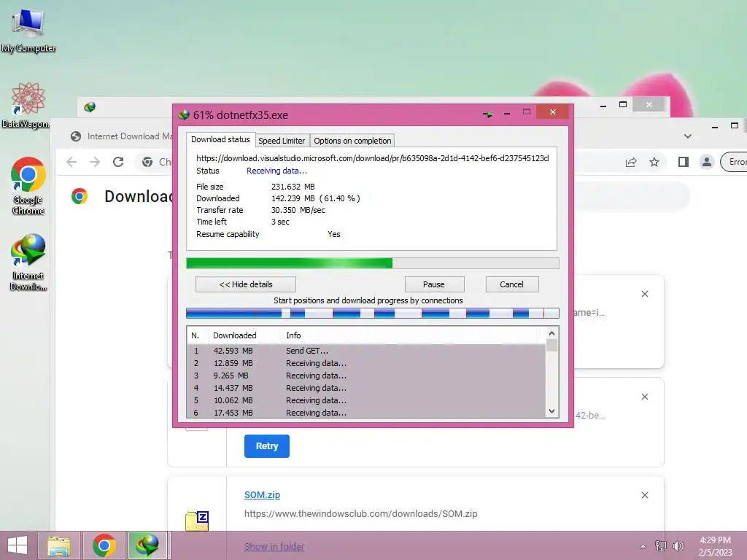Open Chrome from the taskbar
The image size is (747, 560).
pyautogui.click(x=104, y=545)
